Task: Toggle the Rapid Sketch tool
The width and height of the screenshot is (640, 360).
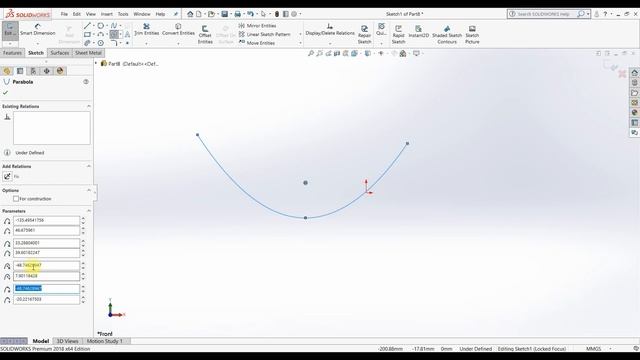Action: [398, 34]
